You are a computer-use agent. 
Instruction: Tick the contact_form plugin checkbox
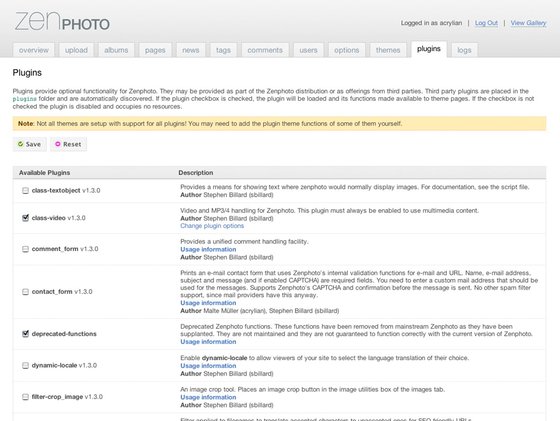(25, 292)
